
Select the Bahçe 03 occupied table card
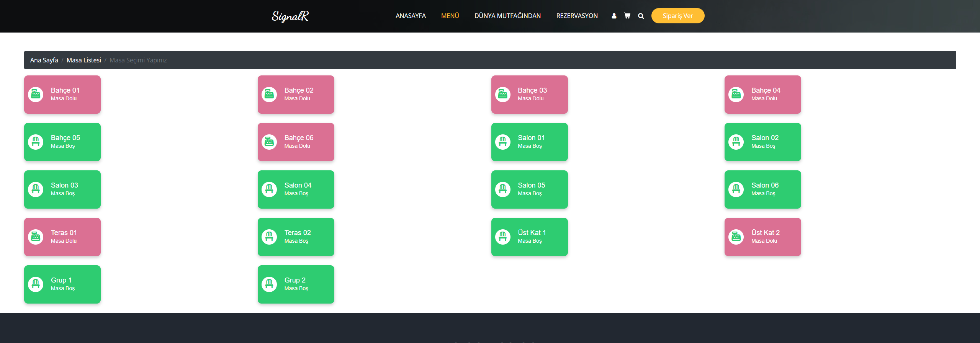coord(529,94)
